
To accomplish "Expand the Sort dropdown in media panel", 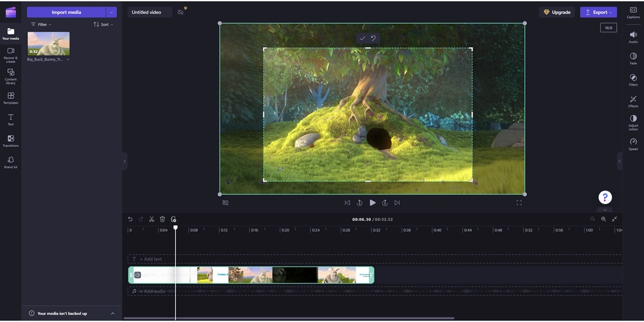I will [103, 24].
